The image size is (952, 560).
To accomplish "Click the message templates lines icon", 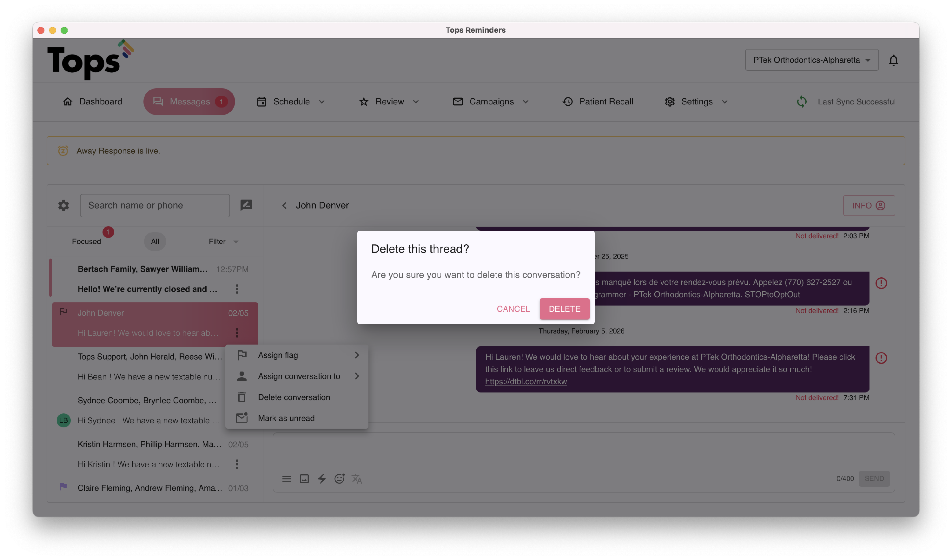I will tap(286, 478).
